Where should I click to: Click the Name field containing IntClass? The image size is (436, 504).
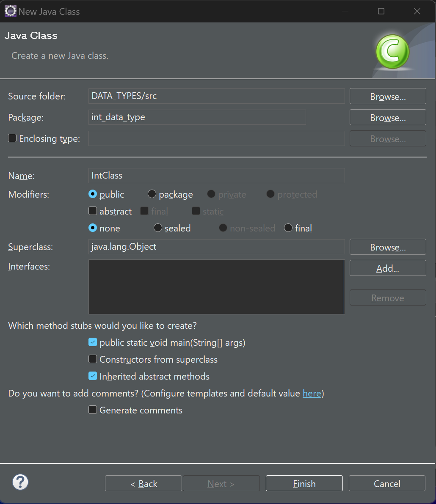pyautogui.click(x=217, y=176)
